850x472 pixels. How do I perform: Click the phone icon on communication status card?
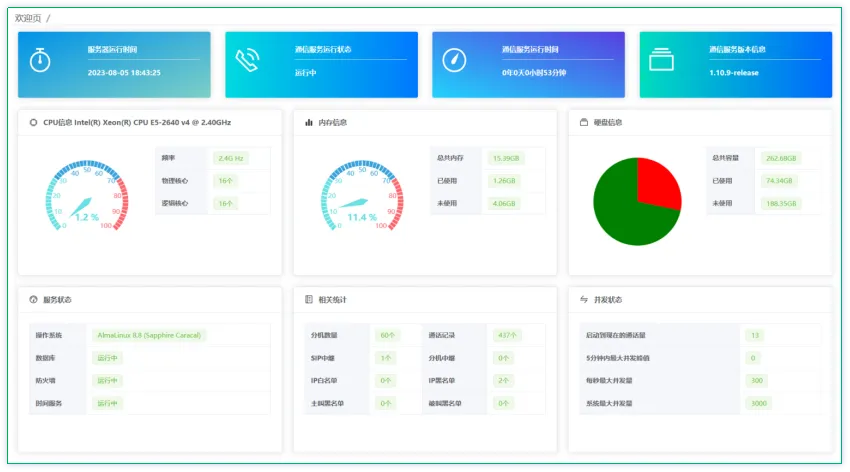tap(247, 60)
